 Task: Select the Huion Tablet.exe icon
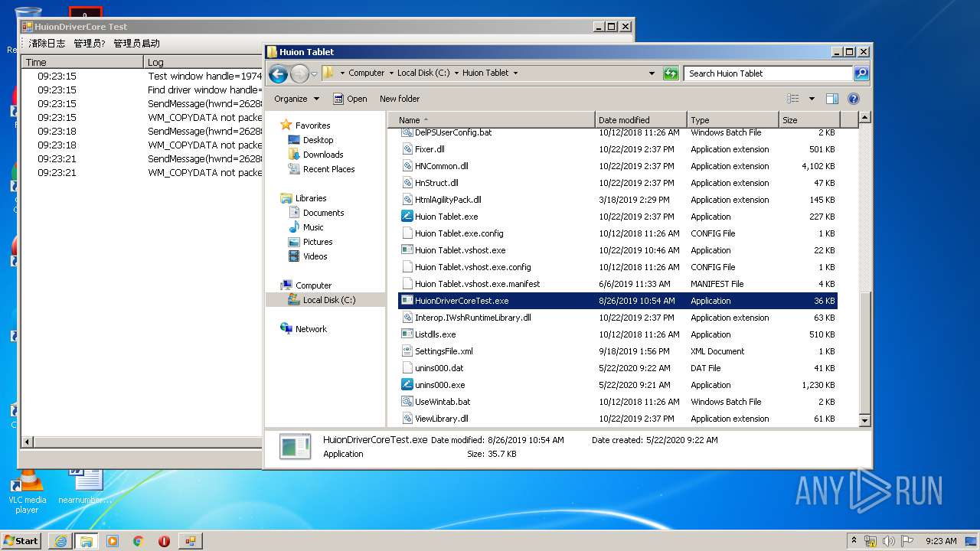(407, 217)
